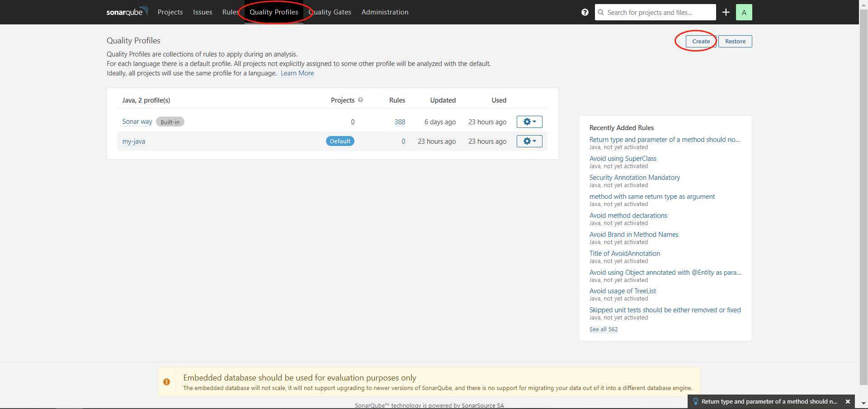Click the Restore button
The height and width of the screenshot is (409, 868).
tap(735, 41)
